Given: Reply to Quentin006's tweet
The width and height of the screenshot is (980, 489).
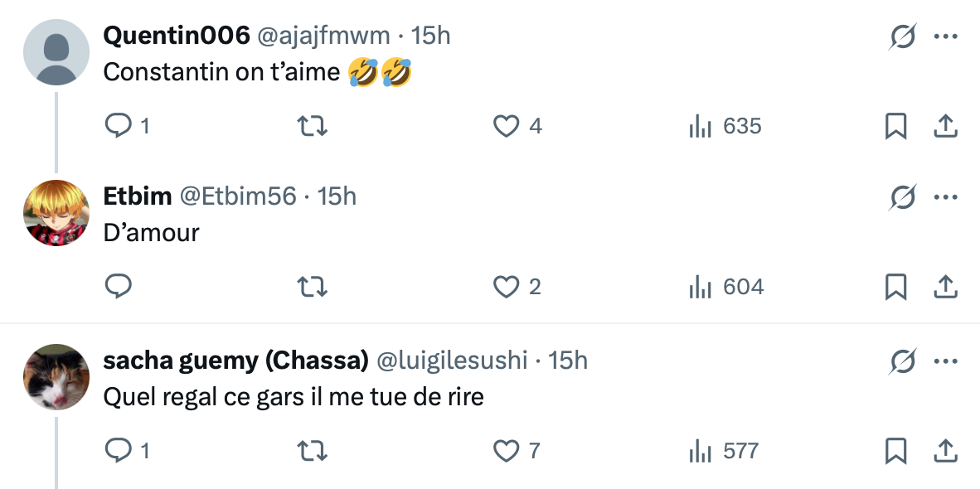Looking at the screenshot, I should tap(119, 126).
